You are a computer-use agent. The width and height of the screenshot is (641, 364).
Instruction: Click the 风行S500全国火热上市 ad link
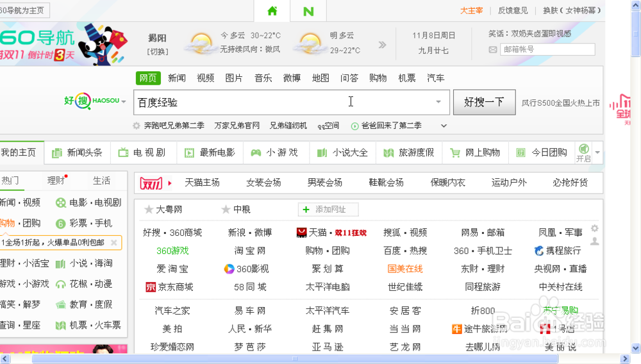point(560,103)
